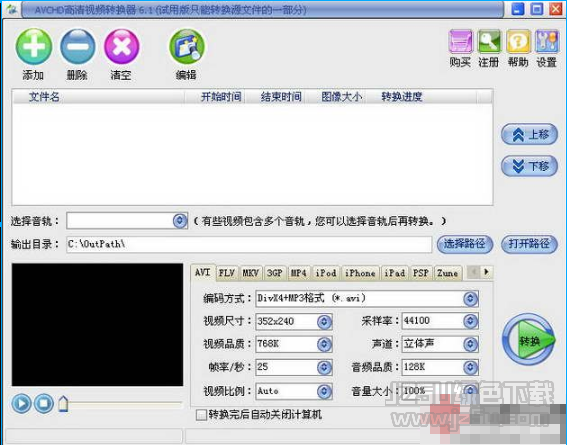Click the 转换进度 column header
The width and height of the screenshot is (567, 445).
[x=421, y=97]
